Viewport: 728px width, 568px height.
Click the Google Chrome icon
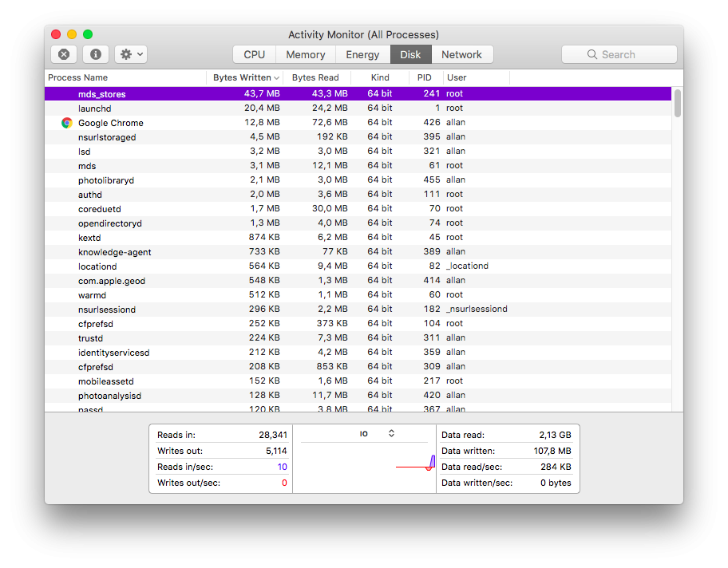(67, 123)
